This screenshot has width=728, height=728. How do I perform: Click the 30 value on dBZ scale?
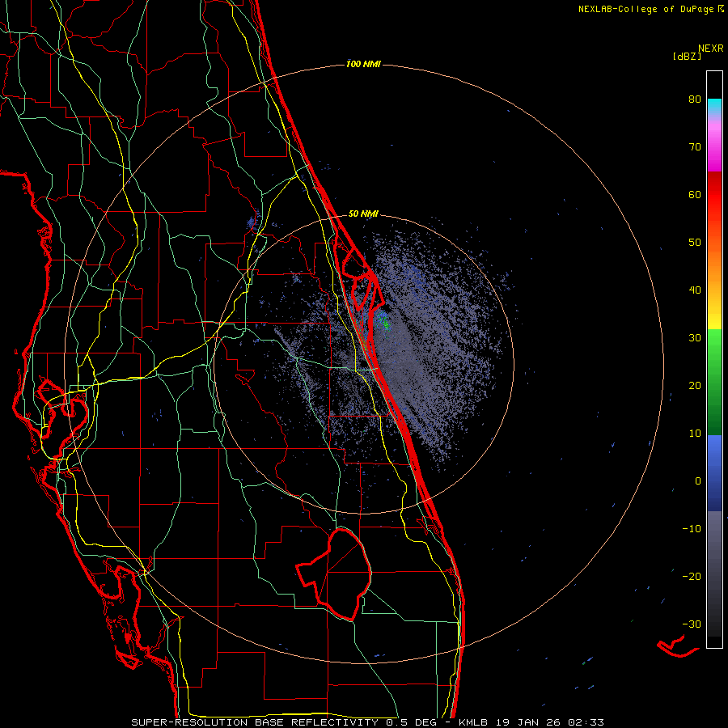pyautogui.click(x=695, y=338)
